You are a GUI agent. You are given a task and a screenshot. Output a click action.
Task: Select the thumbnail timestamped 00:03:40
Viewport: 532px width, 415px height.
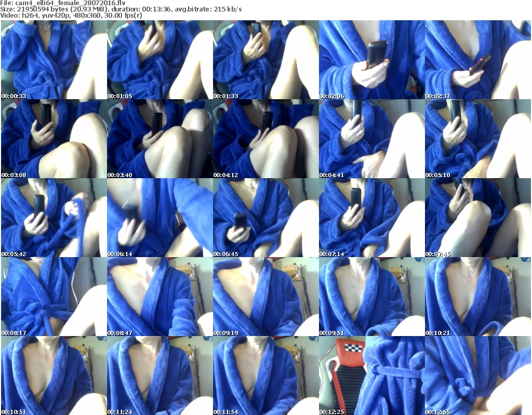coord(160,139)
